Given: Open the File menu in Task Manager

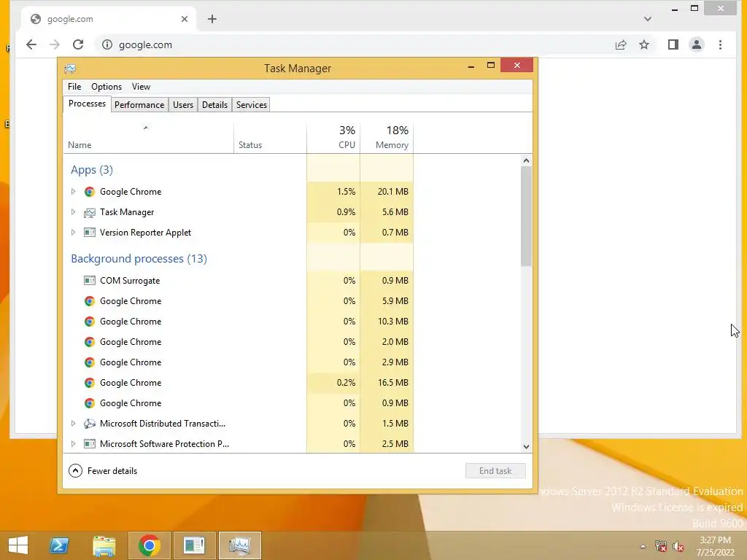Looking at the screenshot, I should coord(74,87).
